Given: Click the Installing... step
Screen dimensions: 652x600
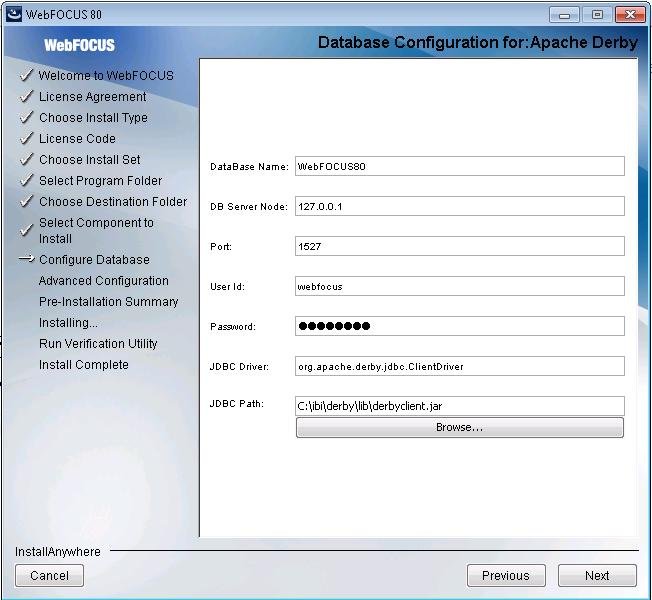Looking at the screenshot, I should (x=68, y=323).
